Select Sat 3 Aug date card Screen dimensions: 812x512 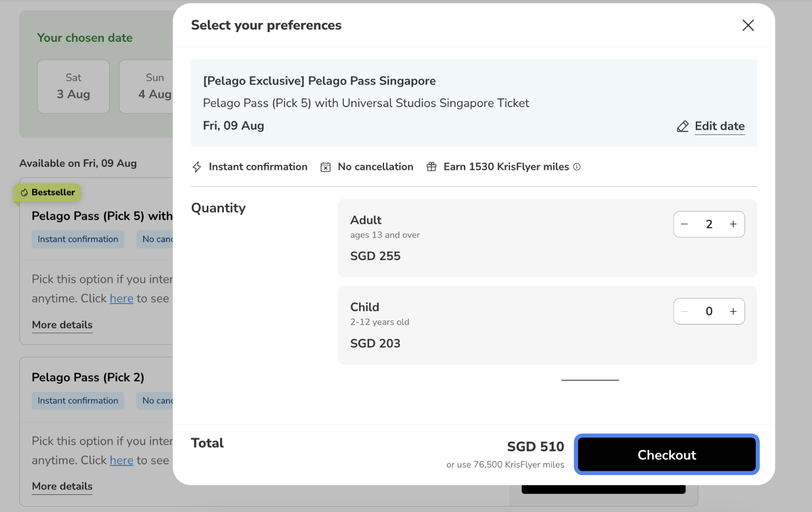pyautogui.click(x=73, y=86)
